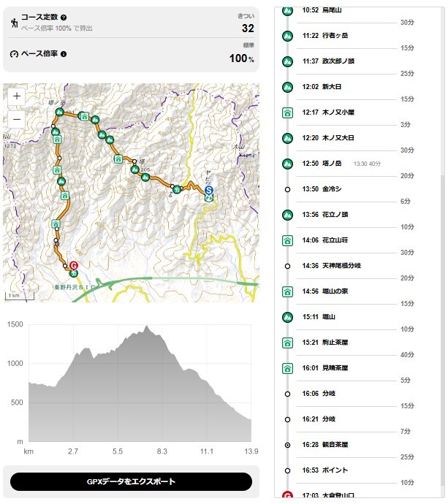Click the help icon beside コース定数
The image size is (448, 504).
click(x=64, y=17)
